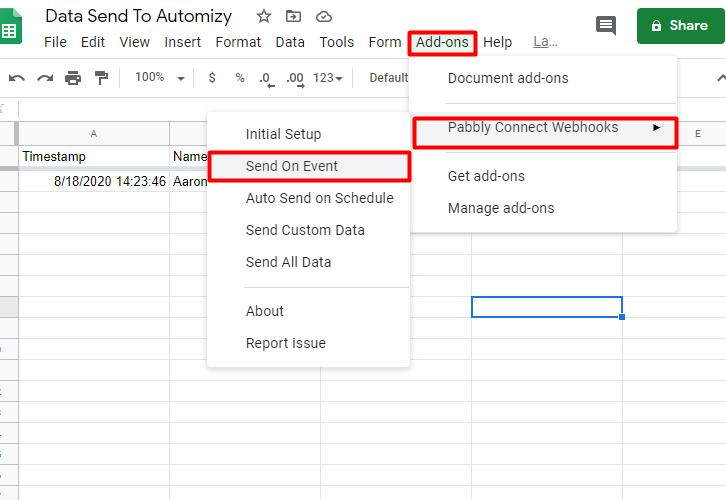
Task: Choose Get add-ons
Action: coord(543,176)
